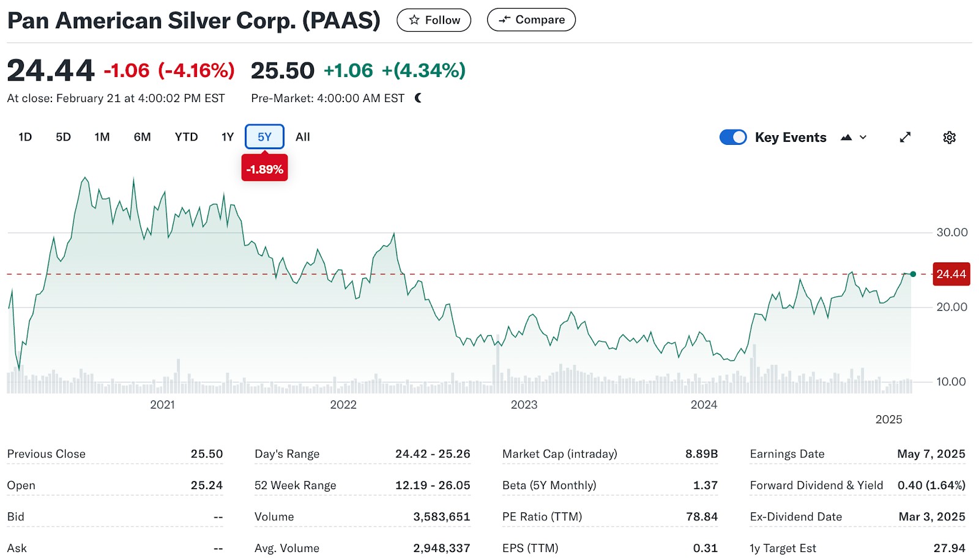Screen dimensions: 979x560
Task: Select the 1D time range tab
Action: 25,137
